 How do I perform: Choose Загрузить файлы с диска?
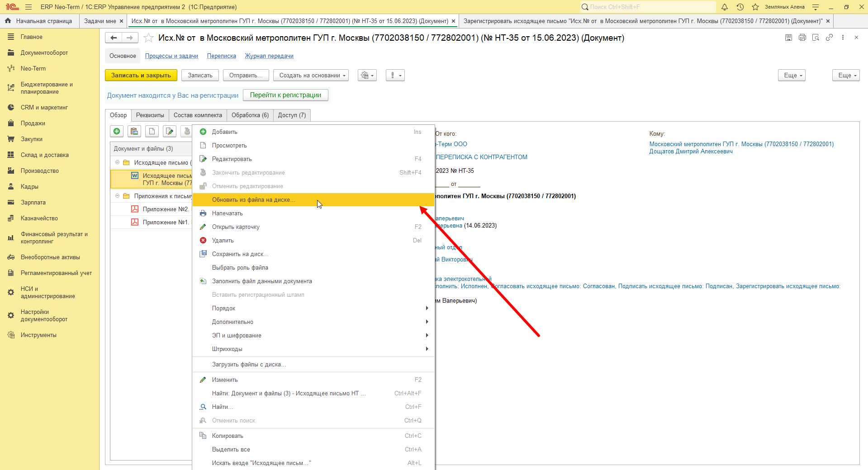click(x=313, y=364)
